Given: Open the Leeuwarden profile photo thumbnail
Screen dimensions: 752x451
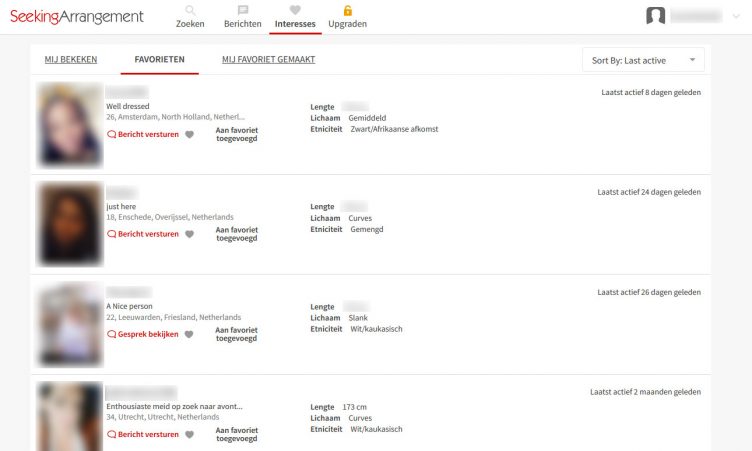Looking at the screenshot, I should point(69,324).
